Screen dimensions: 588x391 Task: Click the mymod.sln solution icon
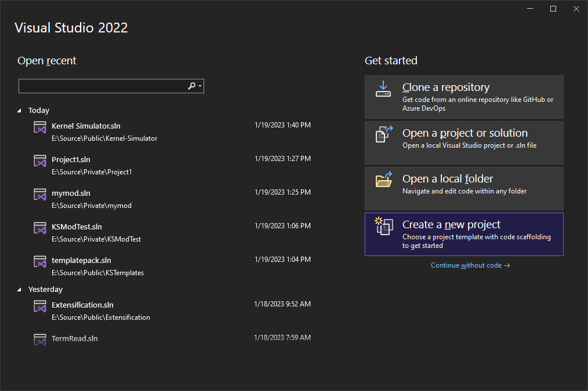(39, 195)
